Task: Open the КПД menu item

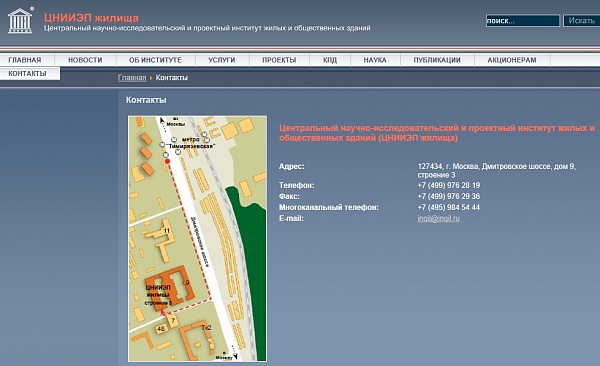Action: pyautogui.click(x=330, y=60)
